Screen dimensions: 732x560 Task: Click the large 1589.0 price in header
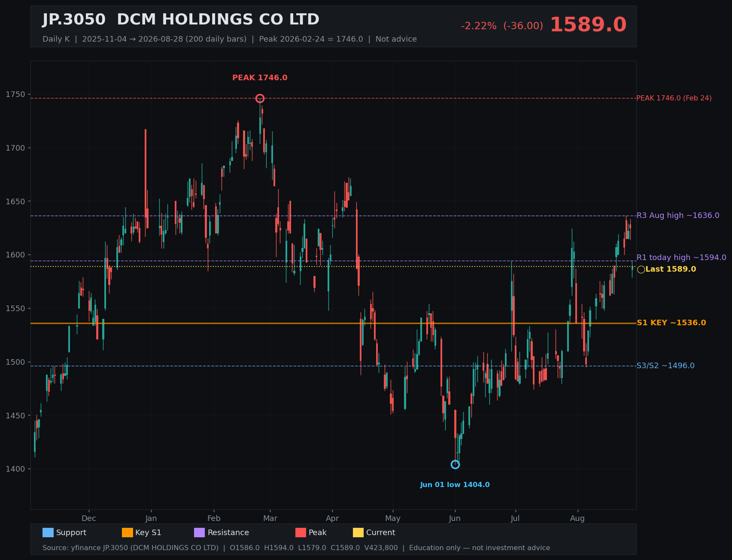pos(588,25)
